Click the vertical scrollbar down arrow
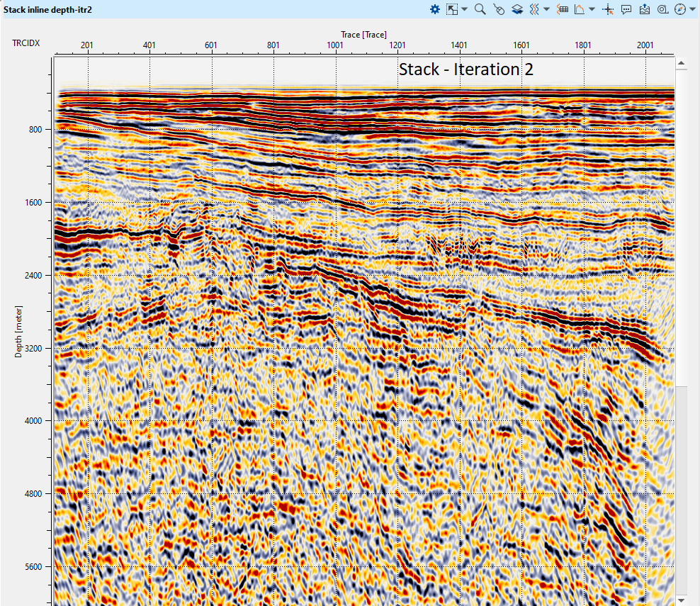 682,599
